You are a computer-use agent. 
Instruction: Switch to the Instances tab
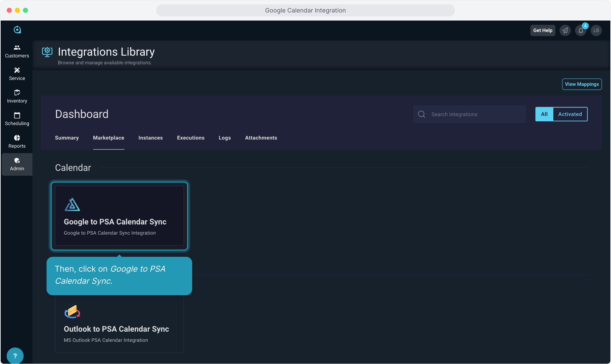click(x=150, y=138)
